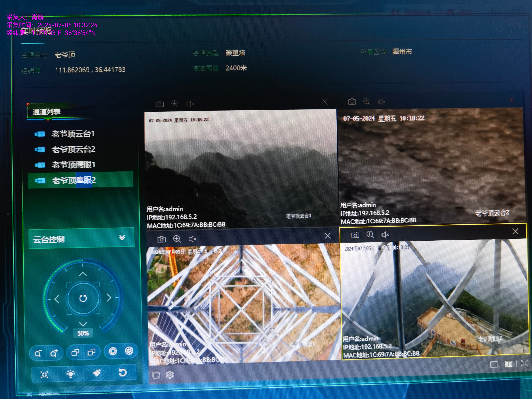Click the PTZ zoom in magnifier icon
The height and width of the screenshot is (399, 532).
pyautogui.click(x=54, y=353)
